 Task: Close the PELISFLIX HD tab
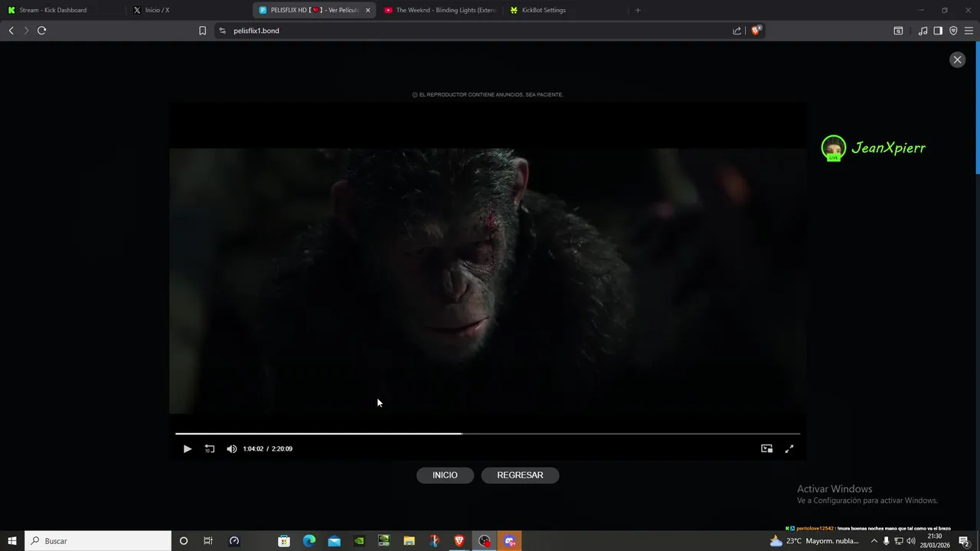tap(367, 10)
